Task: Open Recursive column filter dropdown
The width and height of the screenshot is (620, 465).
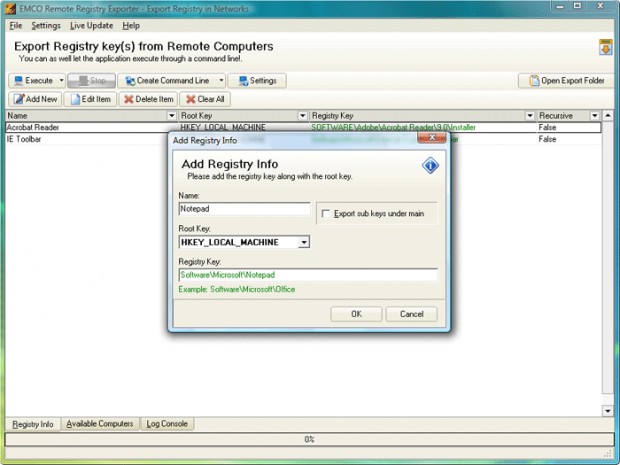Action: [594, 116]
